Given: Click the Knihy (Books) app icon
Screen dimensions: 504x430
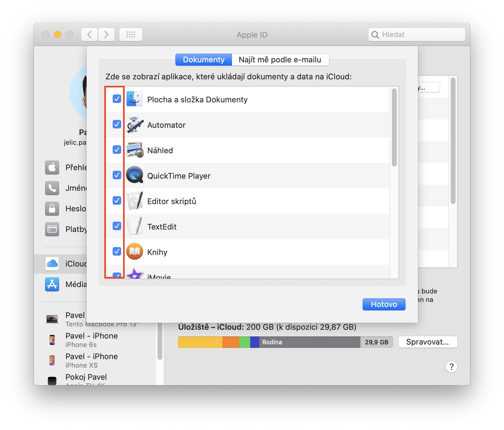Looking at the screenshot, I should 134,251.
